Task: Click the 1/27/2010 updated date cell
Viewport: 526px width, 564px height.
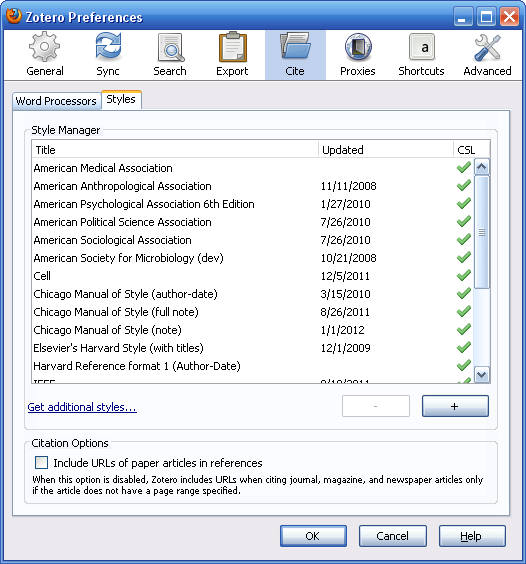Action: click(345, 204)
